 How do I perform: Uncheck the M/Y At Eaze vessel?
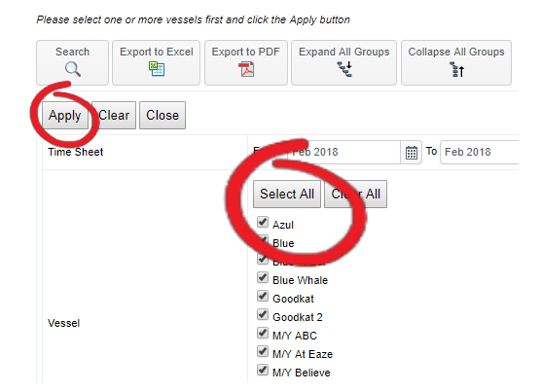click(263, 352)
